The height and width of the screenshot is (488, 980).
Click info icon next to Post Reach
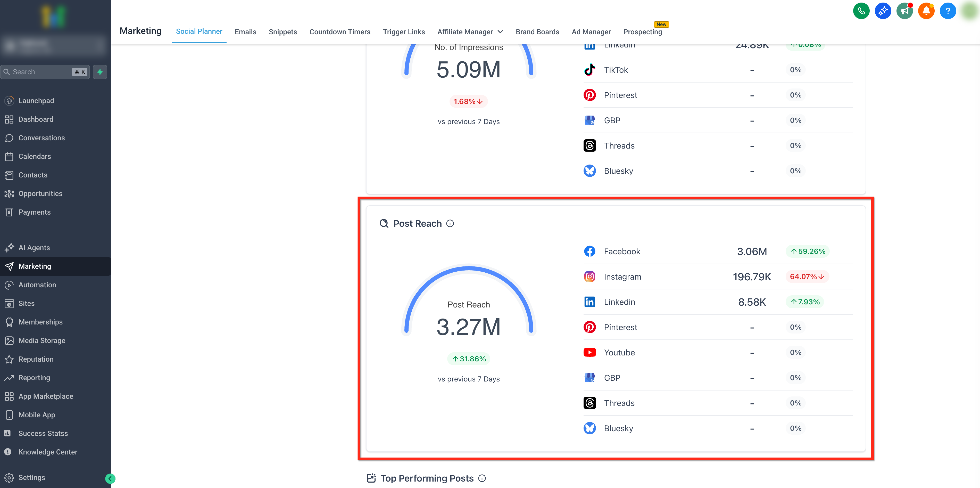[450, 223]
